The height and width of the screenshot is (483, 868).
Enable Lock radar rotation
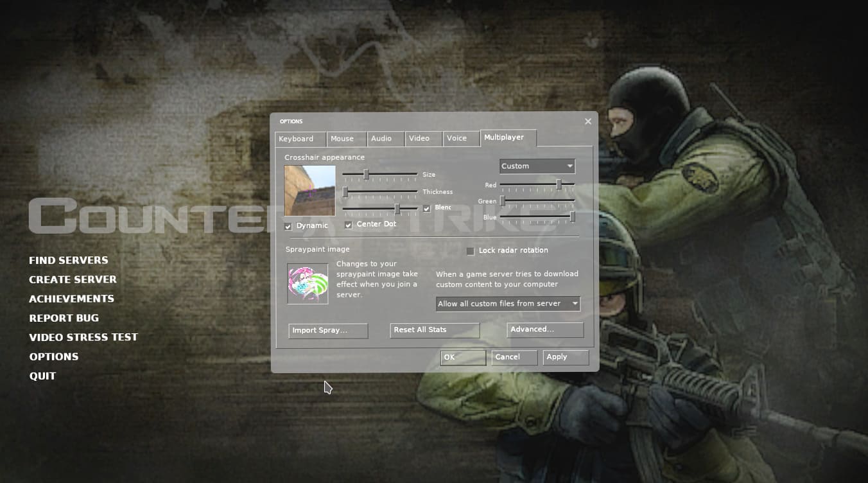(x=471, y=251)
